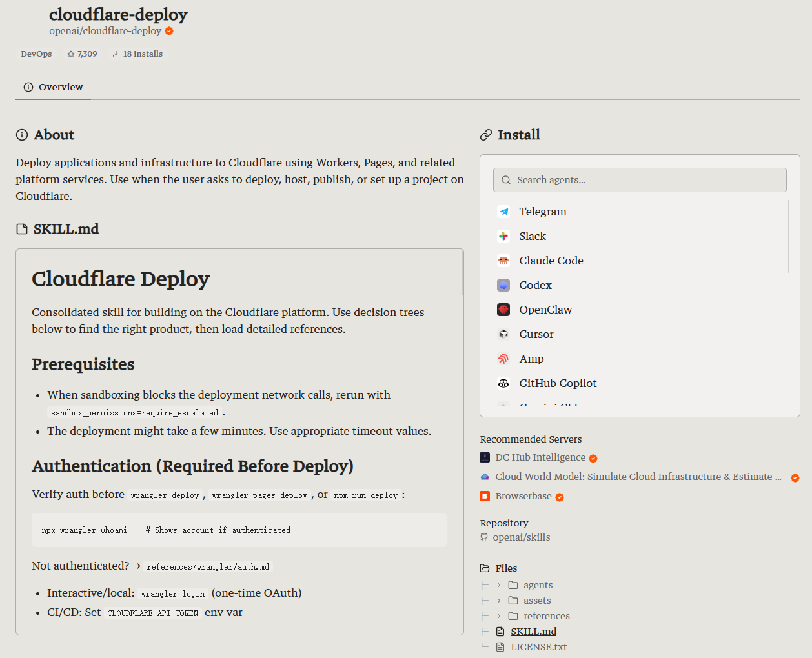
Task: Click the verified badge next to DC Hub Intelligence
Action: [x=593, y=459]
